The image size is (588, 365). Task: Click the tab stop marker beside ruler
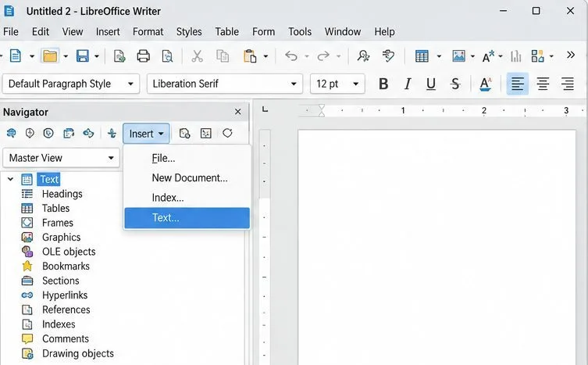265,109
